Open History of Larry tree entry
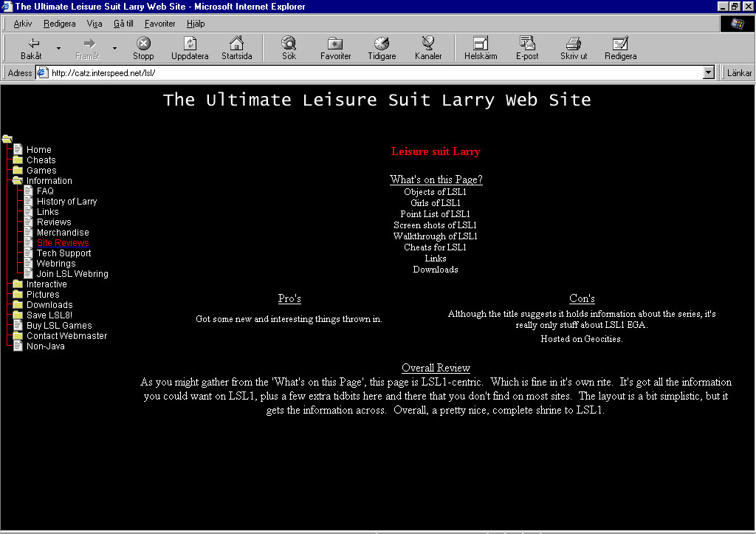 point(67,201)
